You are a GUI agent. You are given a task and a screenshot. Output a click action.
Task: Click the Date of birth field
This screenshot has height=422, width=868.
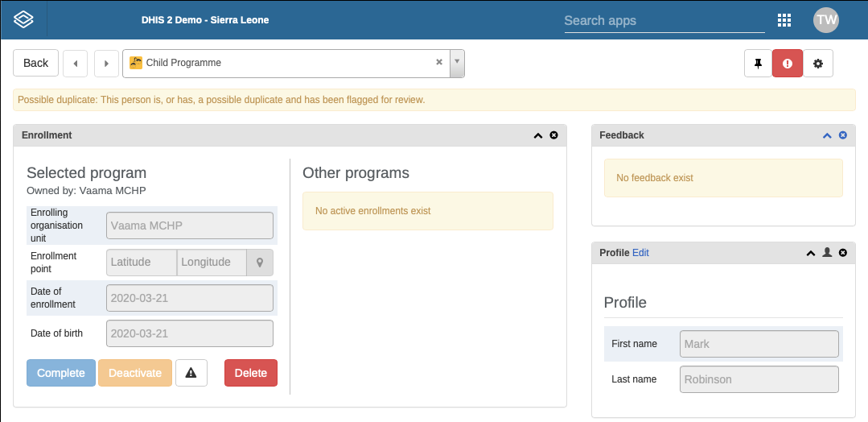point(190,334)
